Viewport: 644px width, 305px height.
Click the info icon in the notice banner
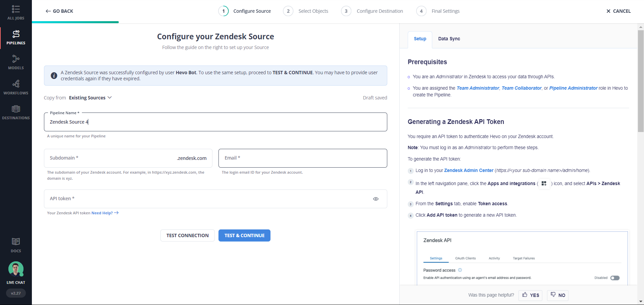click(54, 76)
